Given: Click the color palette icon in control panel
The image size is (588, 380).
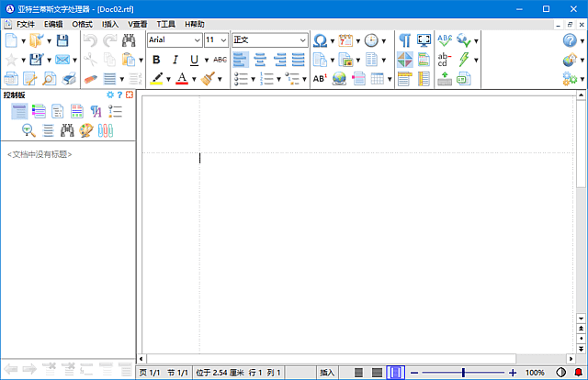Looking at the screenshot, I should click(x=85, y=130).
